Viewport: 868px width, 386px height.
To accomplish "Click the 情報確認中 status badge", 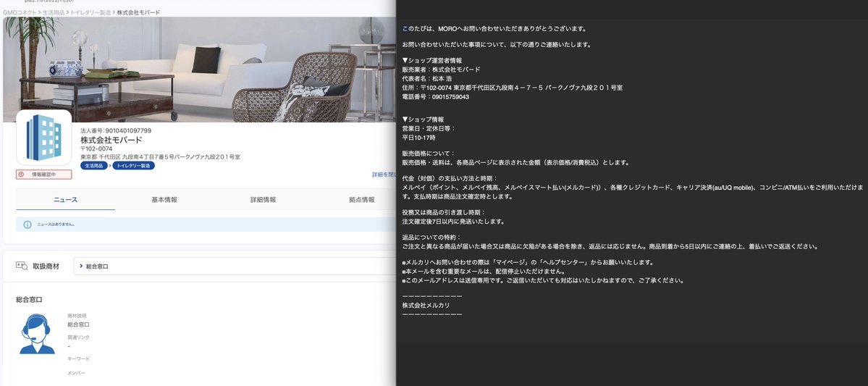I will pos(43,175).
